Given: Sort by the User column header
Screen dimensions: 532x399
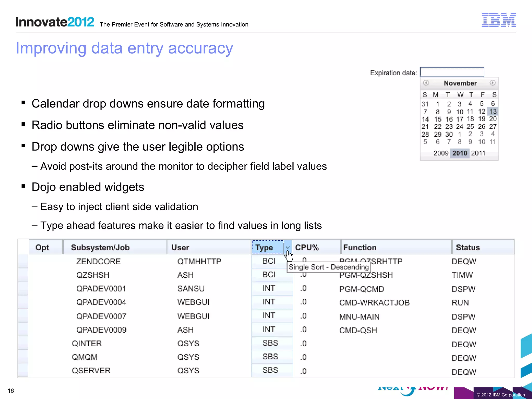Looking at the screenshot, I should tap(209, 247).
